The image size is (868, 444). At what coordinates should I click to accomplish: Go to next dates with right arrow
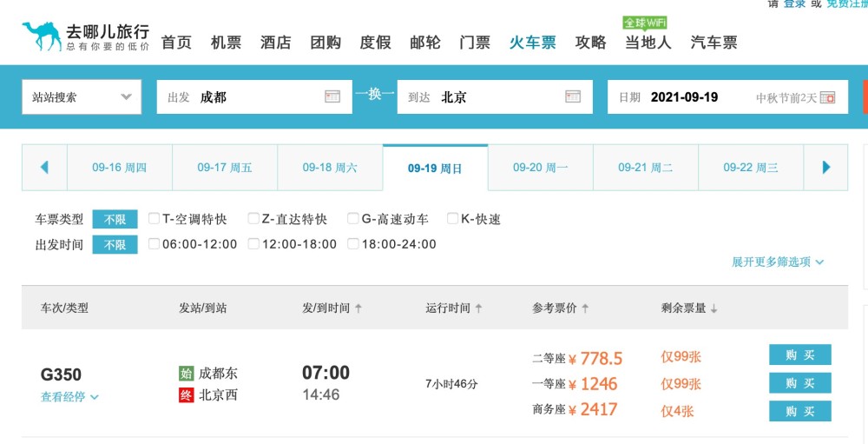[826, 168]
